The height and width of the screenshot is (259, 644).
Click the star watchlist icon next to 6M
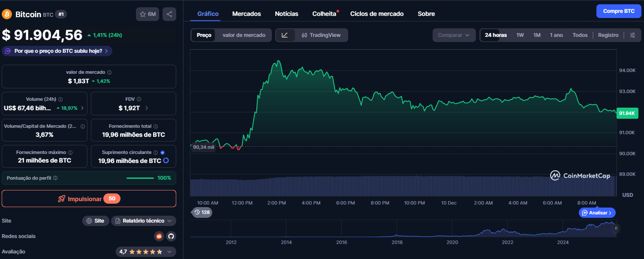pyautogui.click(x=143, y=14)
